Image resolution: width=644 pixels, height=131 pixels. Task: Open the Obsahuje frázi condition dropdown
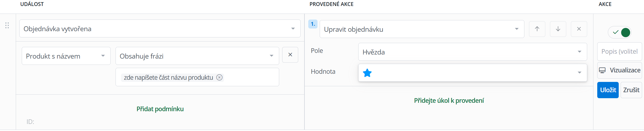197,56
